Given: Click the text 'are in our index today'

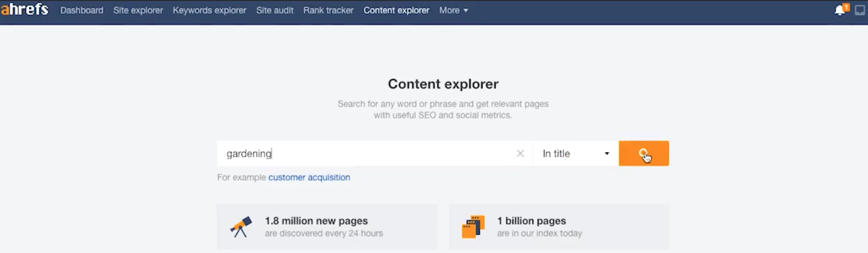Looking at the screenshot, I should [x=540, y=233].
